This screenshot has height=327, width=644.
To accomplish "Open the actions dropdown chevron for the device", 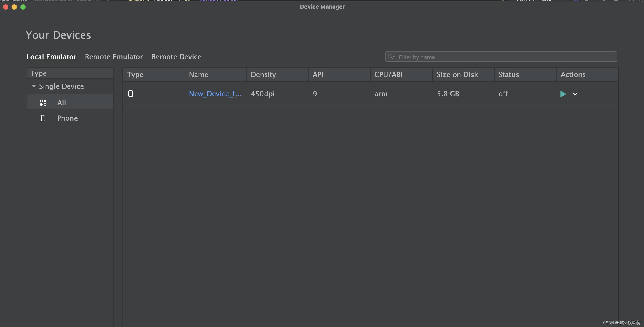I will click(575, 94).
